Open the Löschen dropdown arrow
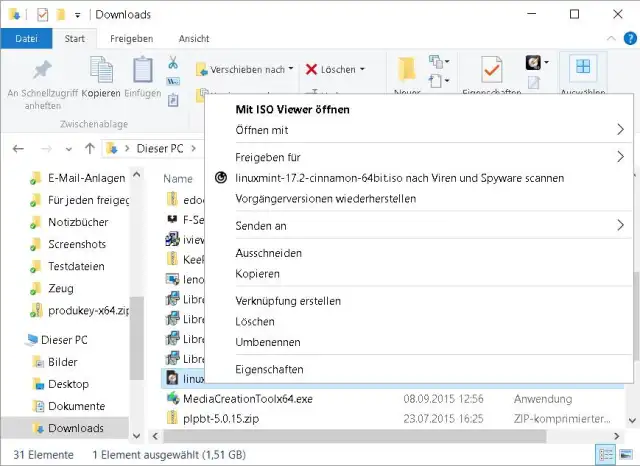Screen dimensions: 640x466 click(x=362, y=70)
